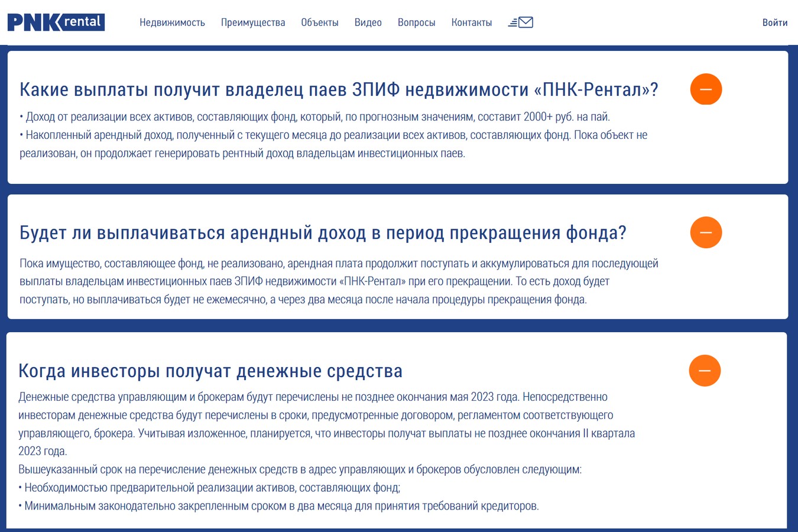Open the Недвижимость menu item
Viewport: 798px width, 532px height.
[x=172, y=22]
